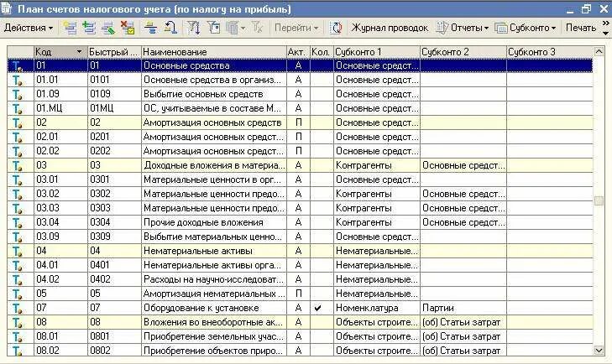612x364 pixels.
Task: Click the Акт. column header
Action: tap(298, 51)
